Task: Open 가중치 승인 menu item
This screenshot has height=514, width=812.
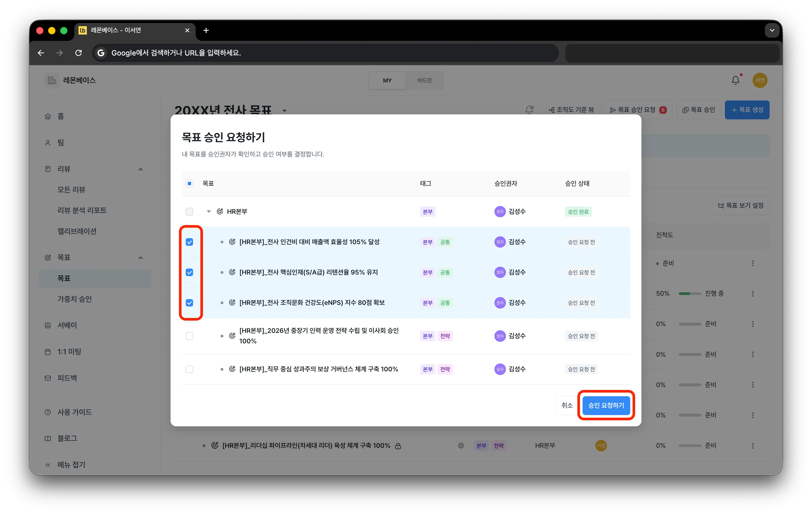Action: coord(75,299)
